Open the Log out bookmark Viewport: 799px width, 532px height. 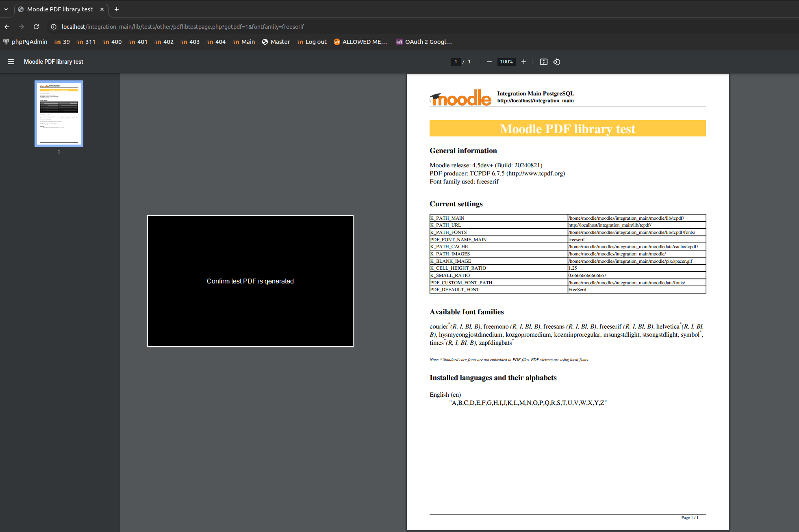point(312,42)
